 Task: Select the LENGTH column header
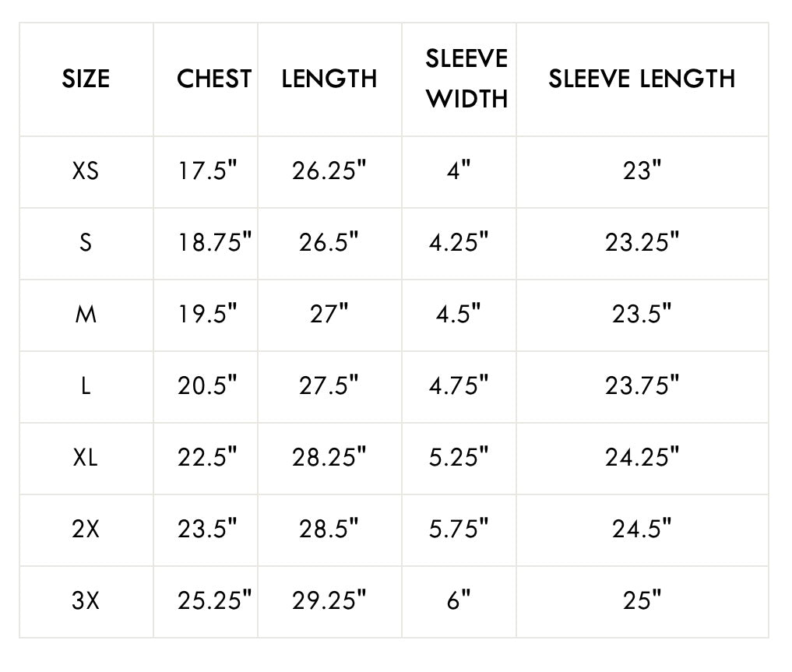click(x=329, y=79)
